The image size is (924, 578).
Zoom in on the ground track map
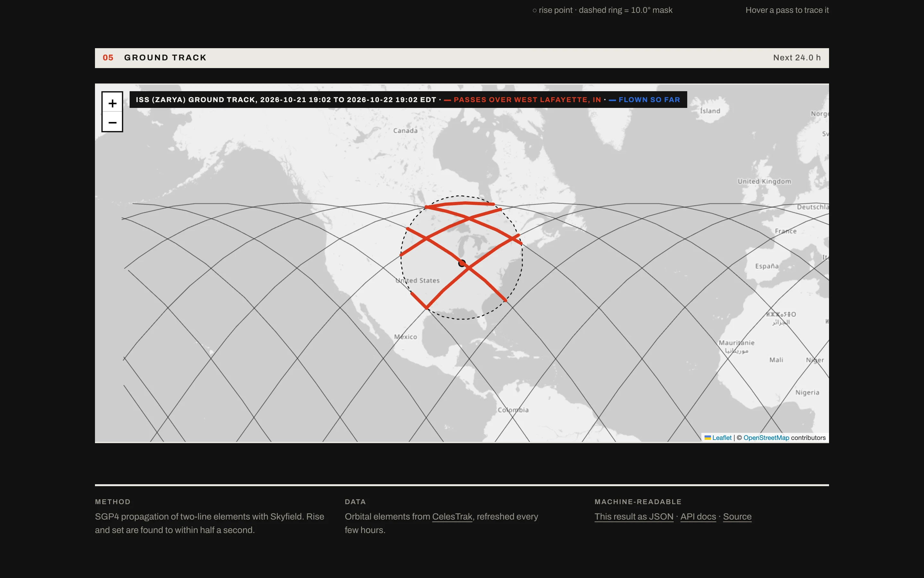112,103
